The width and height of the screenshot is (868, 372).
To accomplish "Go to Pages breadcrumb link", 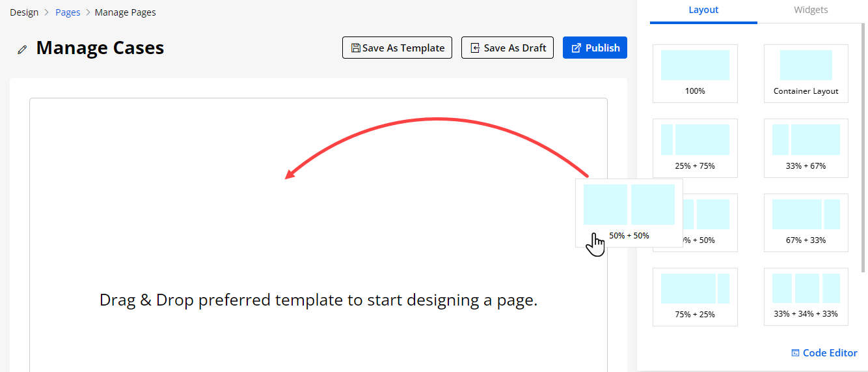I will pyautogui.click(x=68, y=12).
